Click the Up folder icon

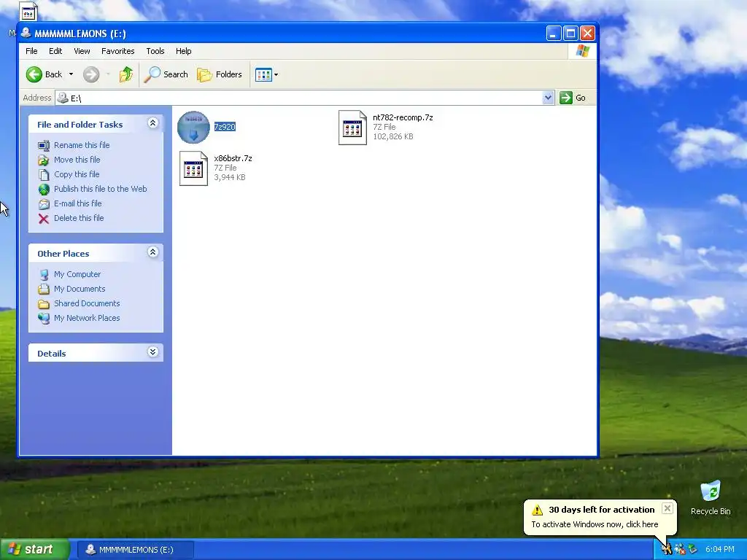click(125, 74)
